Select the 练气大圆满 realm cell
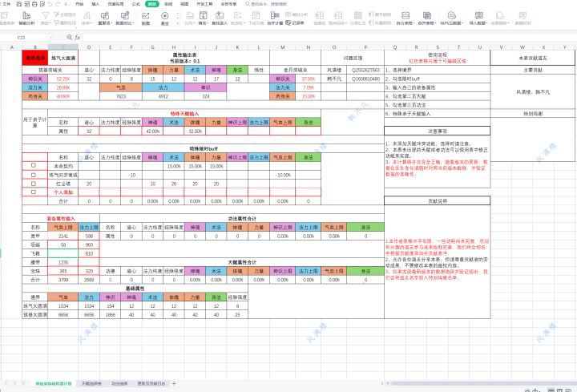This screenshot has height=392, width=577. pos(63,59)
